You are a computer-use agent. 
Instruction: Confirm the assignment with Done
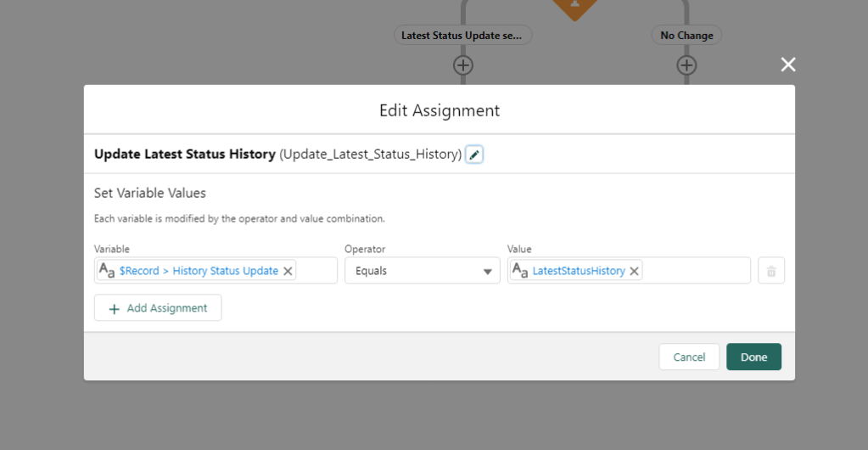click(x=753, y=357)
